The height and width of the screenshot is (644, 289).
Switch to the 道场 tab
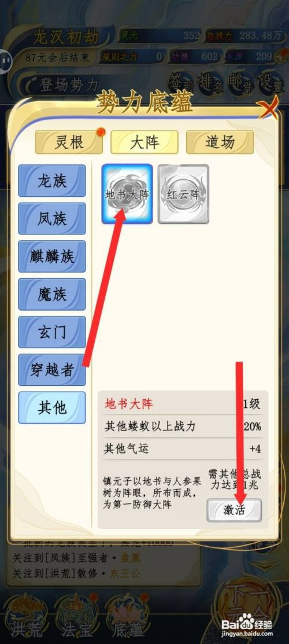(220, 142)
